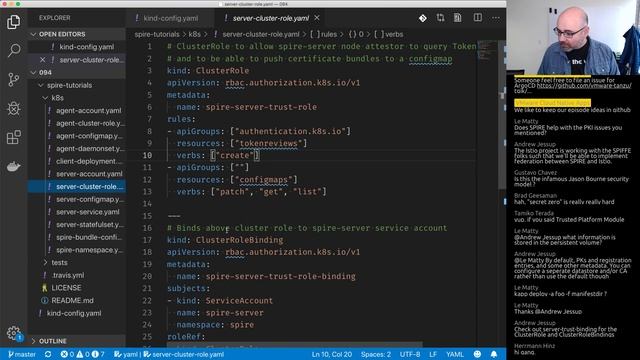
Task: Click the k8s breadcrumb segment
Action: pos(194,34)
